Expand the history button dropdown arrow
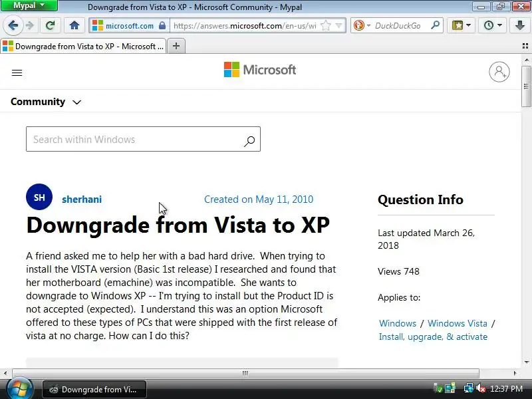Viewport: 532px width, 399px height. click(500, 25)
